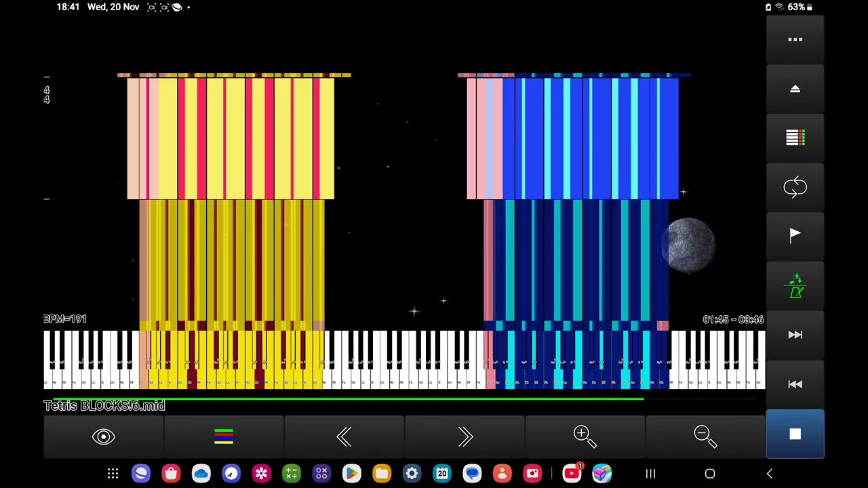The image size is (868, 488).
Task: Open the apps grid in taskbar
Action: pos(113,474)
